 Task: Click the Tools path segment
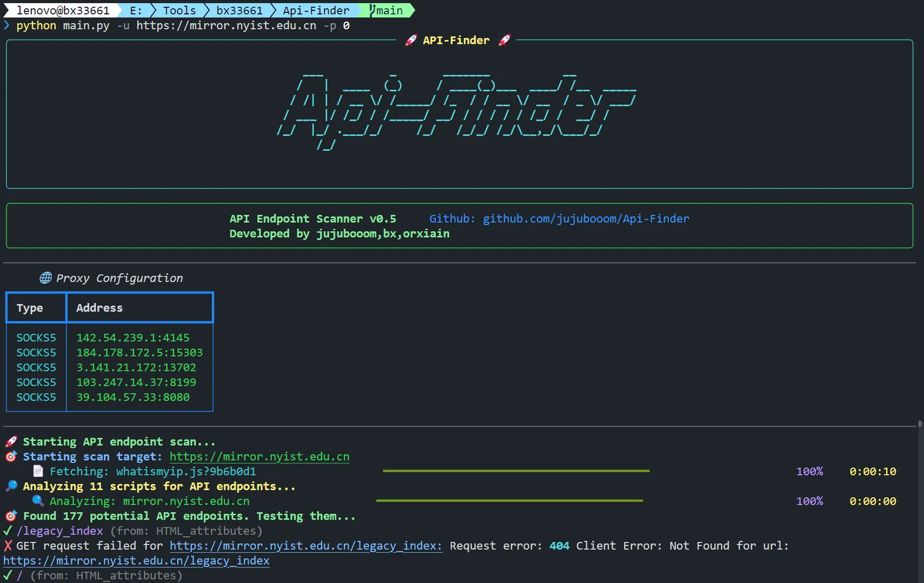tap(179, 10)
